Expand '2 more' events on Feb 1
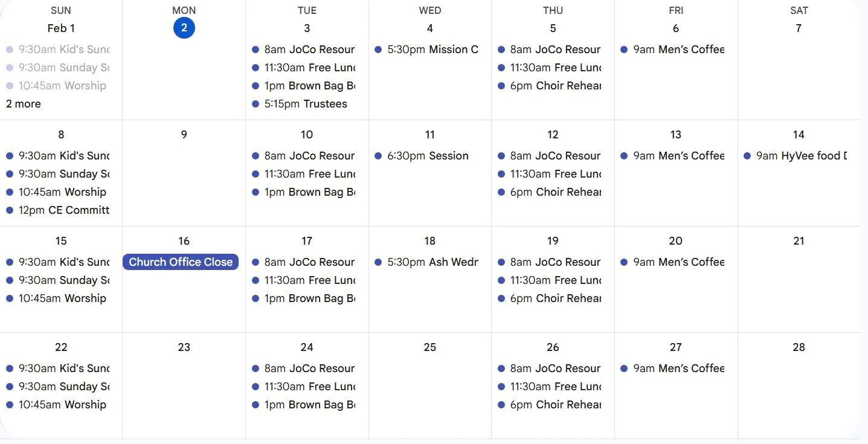The height and width of the screenshot is (444, 868). 24,104
